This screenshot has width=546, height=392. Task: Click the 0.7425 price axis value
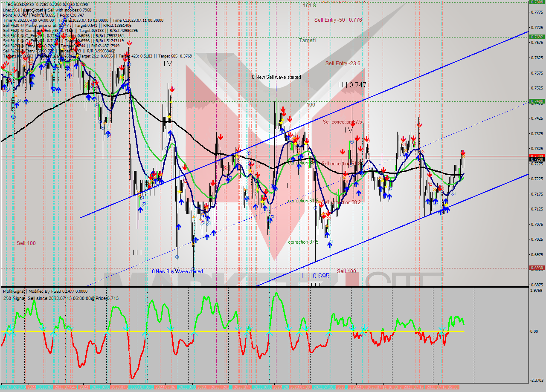[537, 118]
